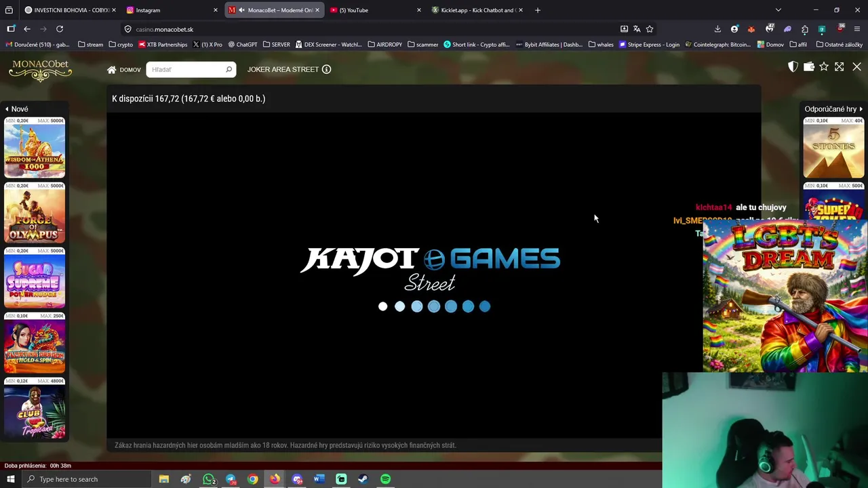Open WhatsApp from taskbar
The image size is (868, 488).
(209, 479)
